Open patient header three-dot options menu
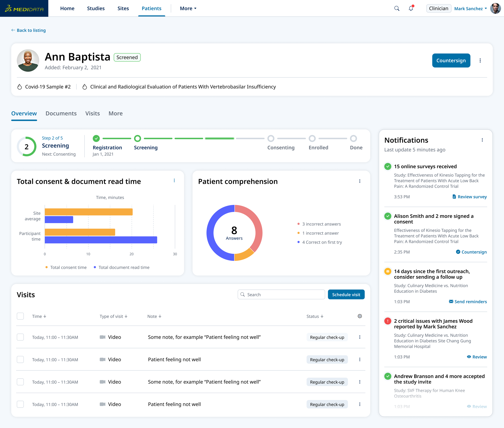This screenshot has height=428, width=504. tap(480, 60)
